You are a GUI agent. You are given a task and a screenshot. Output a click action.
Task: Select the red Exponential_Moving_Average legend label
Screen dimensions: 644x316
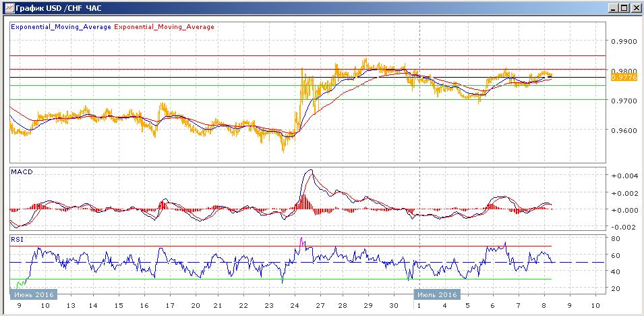[165, 27]
